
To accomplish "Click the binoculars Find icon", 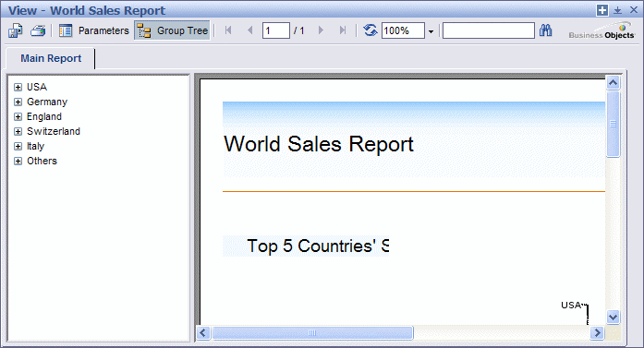I will [x=545, y=30].
